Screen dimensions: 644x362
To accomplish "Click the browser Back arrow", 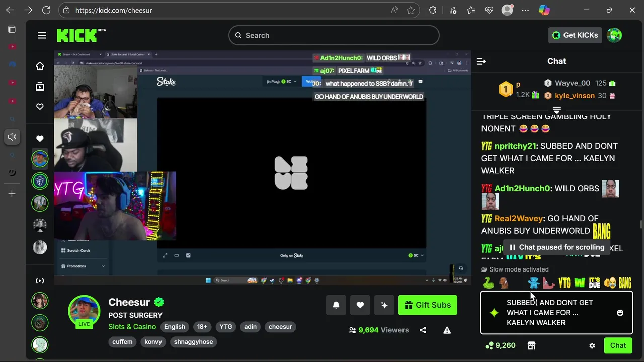I will pos(10,10).
